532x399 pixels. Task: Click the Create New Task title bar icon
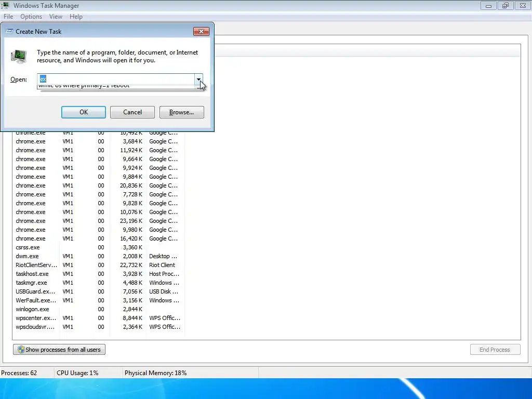click(9, 31)
